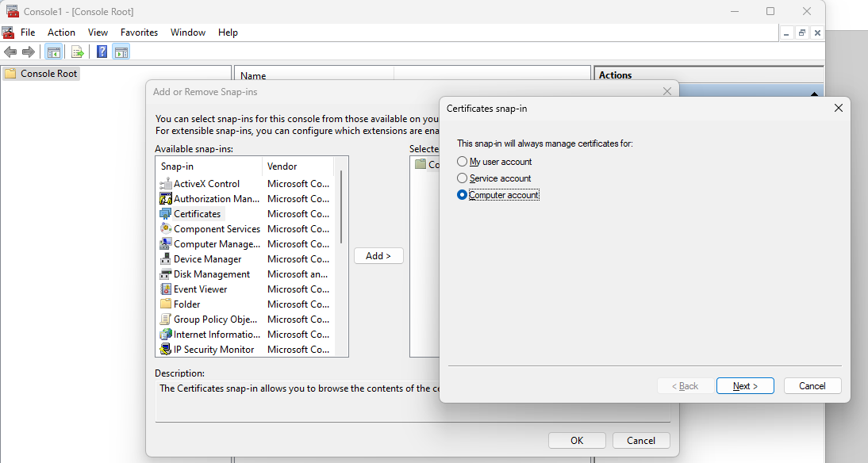
Task: Select Console Root tree item label
Action: coord(48,74)
